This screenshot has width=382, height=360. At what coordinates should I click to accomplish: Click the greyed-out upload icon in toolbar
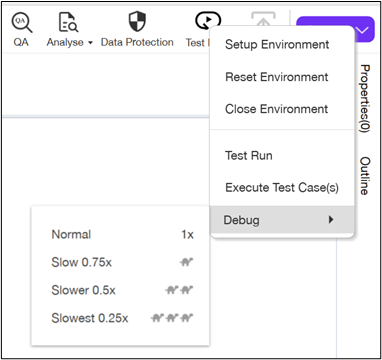pyautogui.click(x=263, y=20)
